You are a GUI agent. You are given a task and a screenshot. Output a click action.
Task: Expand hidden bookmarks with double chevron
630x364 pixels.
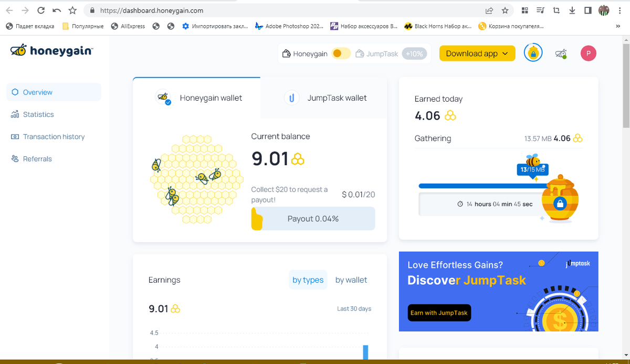click(617, 26)
